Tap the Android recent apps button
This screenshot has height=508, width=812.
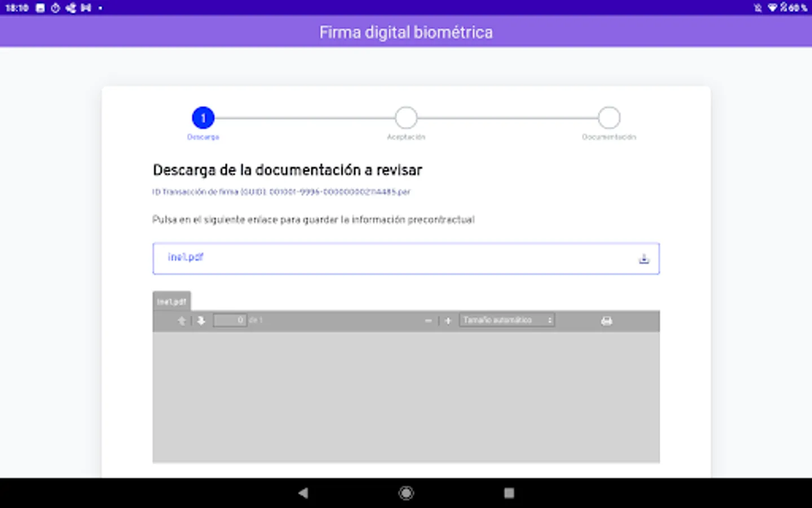point(509,493)
